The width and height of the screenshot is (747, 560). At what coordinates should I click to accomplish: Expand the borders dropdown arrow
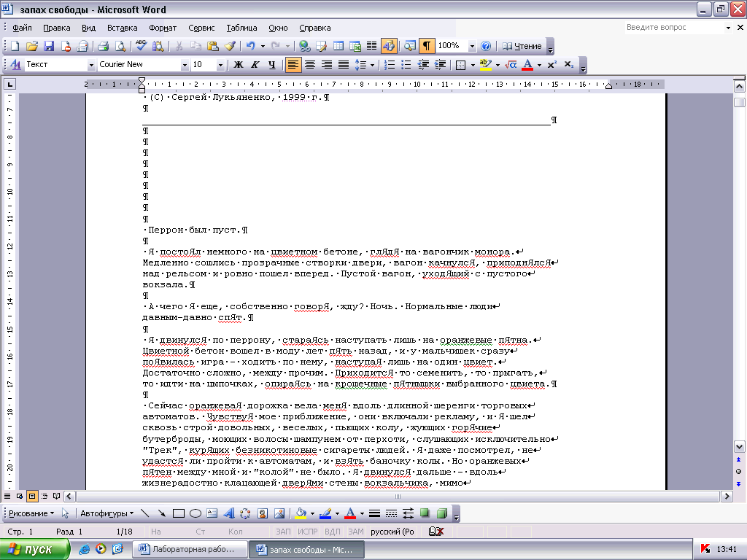(473, 65)
